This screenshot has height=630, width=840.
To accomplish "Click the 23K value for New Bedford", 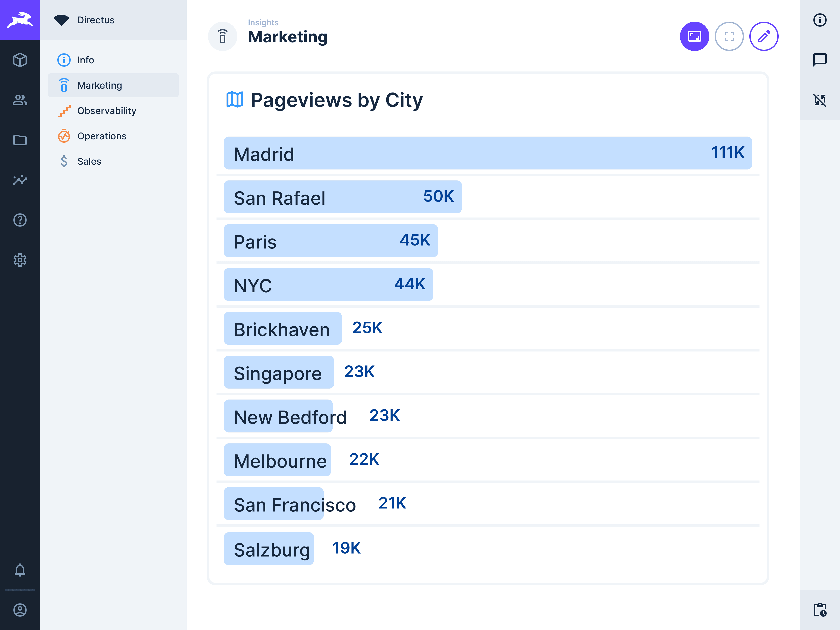I will [385, 415].
